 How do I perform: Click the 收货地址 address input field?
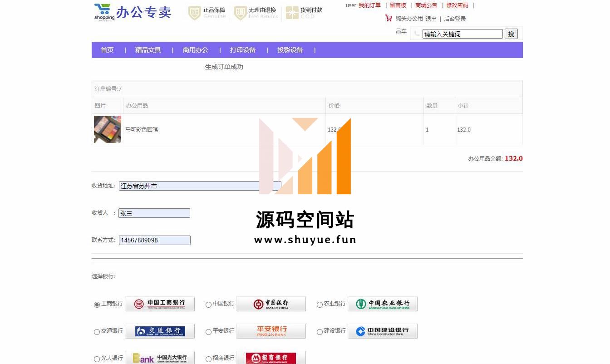[x=200, y=186]
